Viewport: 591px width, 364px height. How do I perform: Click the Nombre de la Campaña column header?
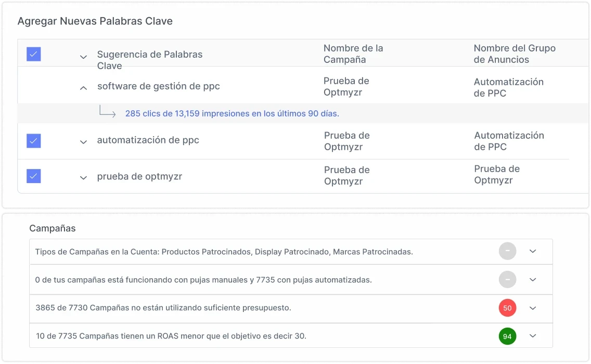(353, 54)
